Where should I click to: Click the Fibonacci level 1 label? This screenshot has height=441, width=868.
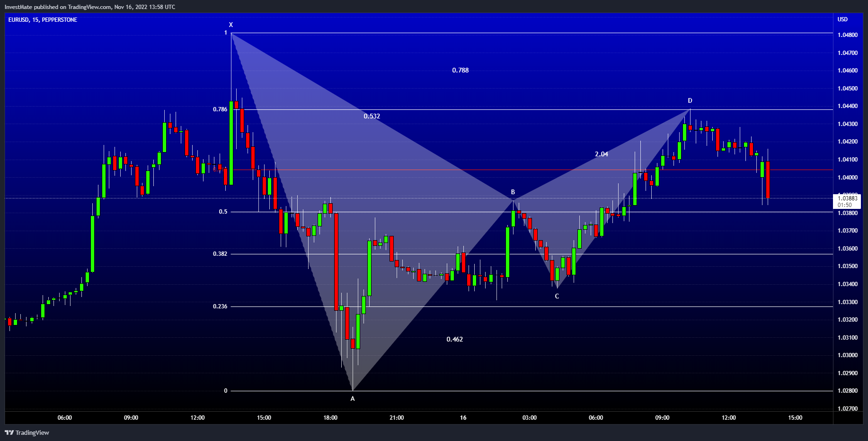pos(226,33)
